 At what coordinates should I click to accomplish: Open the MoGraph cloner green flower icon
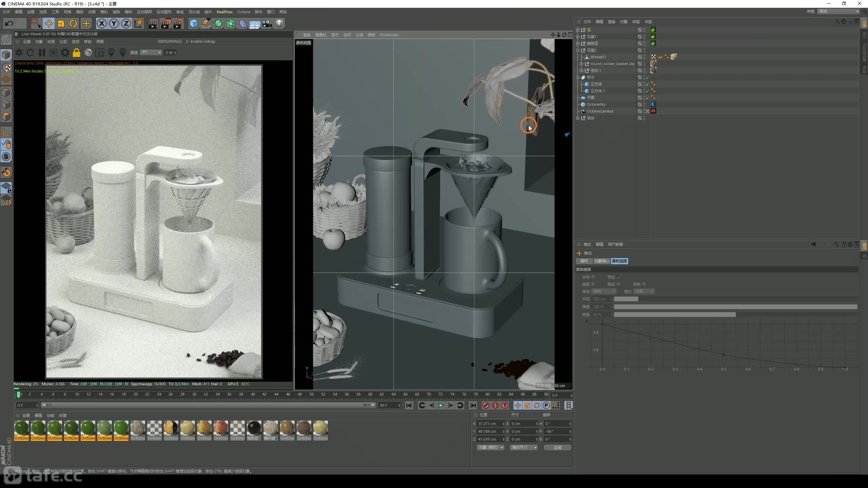click(x=231, y=23)
